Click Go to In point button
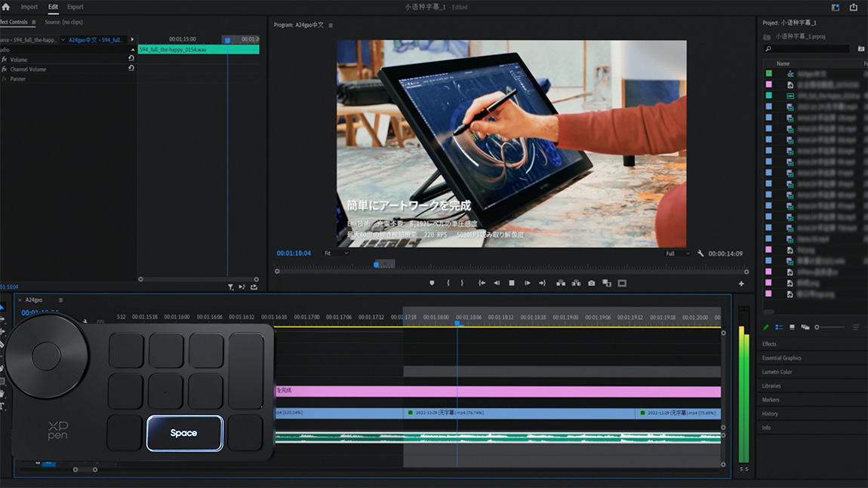 pos(482,284)
